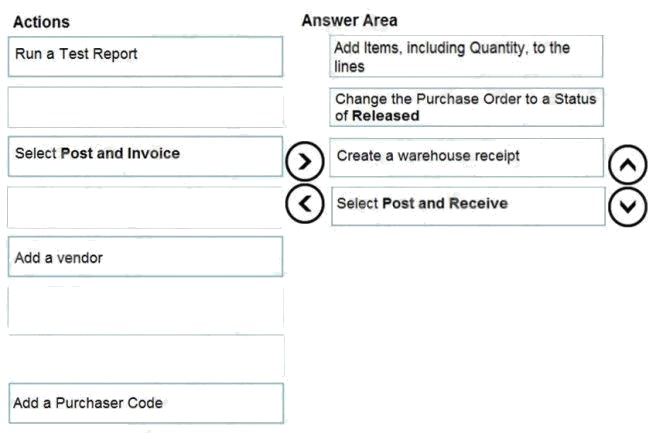Click the left arrow to remove action
Viewport: 656px width, 433px height.
pyautogui.click(x=305, y=204)
